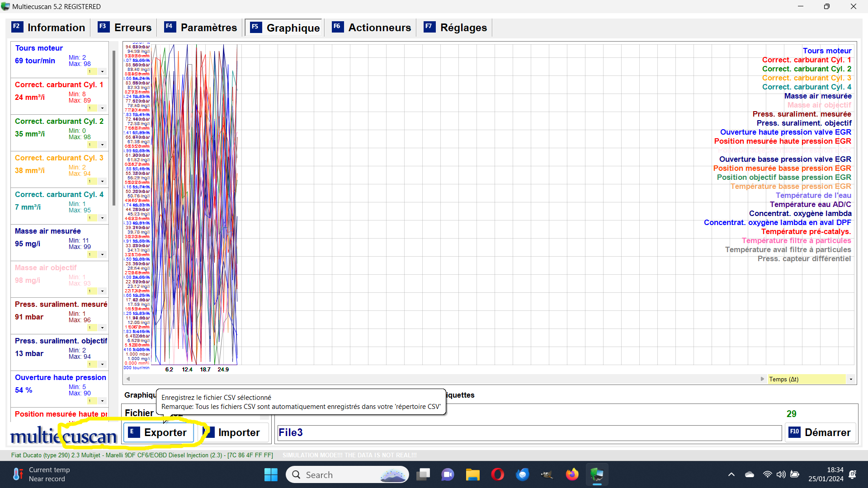Viewport: 868px width, 488px height.
Task: Click the taskbar Search box
Action: (x=347, y=474)
